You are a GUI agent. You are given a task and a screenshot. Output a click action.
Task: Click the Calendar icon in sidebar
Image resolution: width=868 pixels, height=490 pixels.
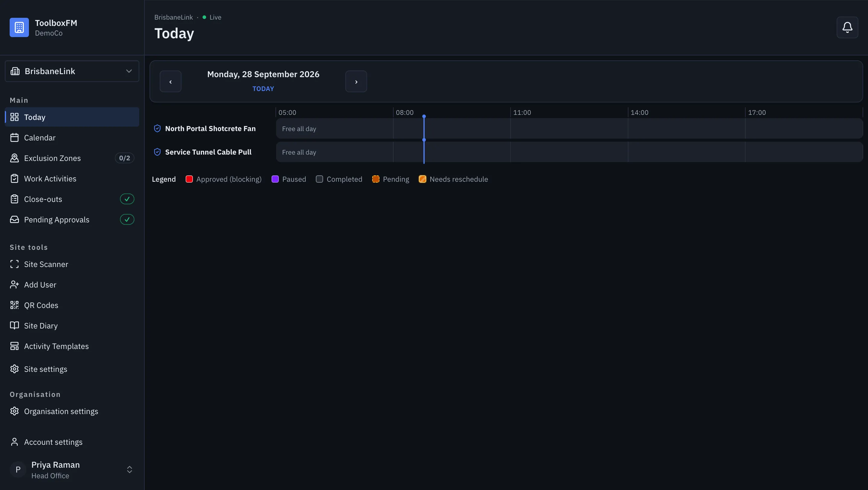click(x=14, y=137)
